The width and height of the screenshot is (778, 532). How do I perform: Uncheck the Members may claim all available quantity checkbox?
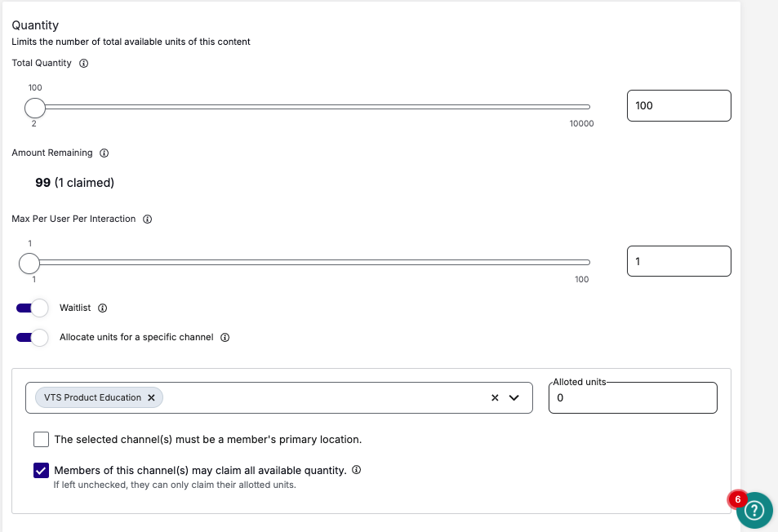42,471
